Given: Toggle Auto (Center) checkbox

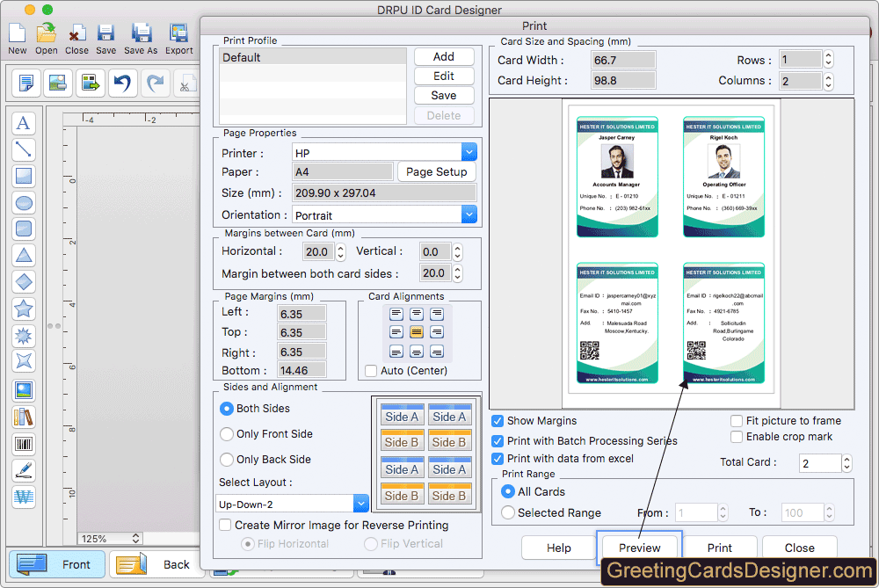Looking at the screenshot, I should pyautogui.click(x=371, y=371).
